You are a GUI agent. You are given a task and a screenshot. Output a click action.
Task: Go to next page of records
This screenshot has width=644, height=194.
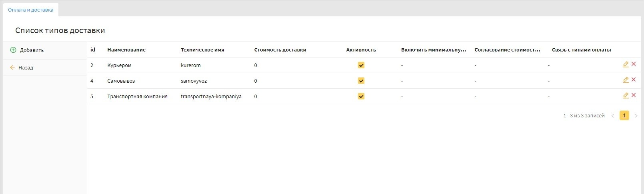(x=636, y=116)
